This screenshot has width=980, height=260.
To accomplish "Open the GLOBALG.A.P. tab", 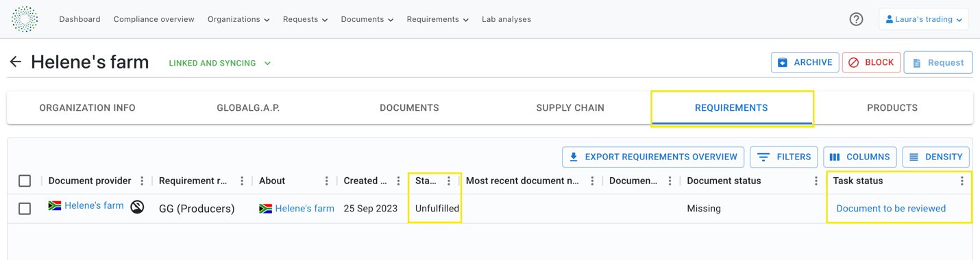I will (x=248, y=108).
